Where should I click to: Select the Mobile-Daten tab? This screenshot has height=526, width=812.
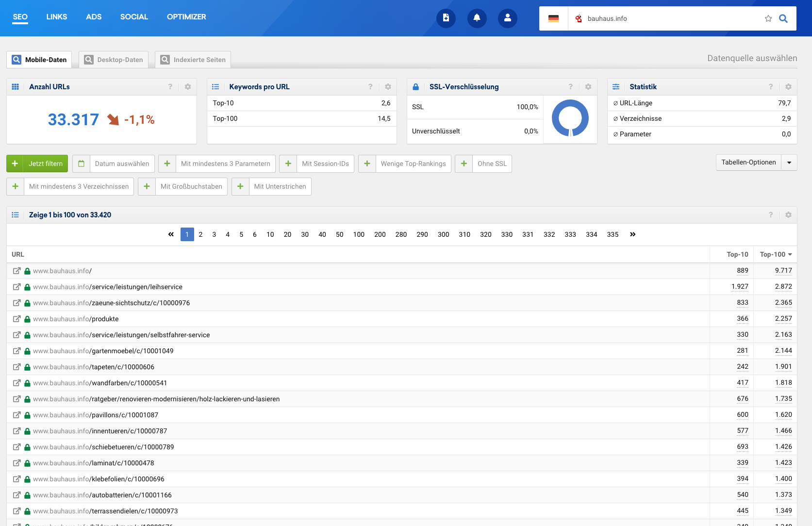(39, 60)
